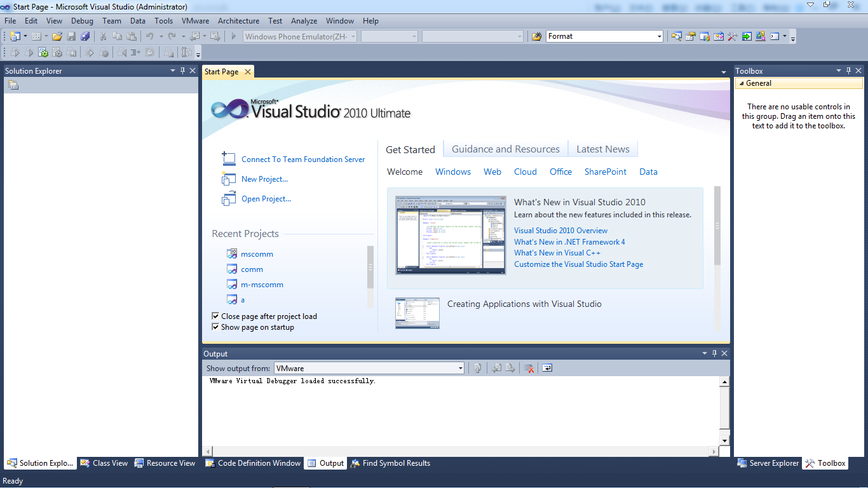Click the Start Page green arrow toolbar icon

click(x=747, y=36)
